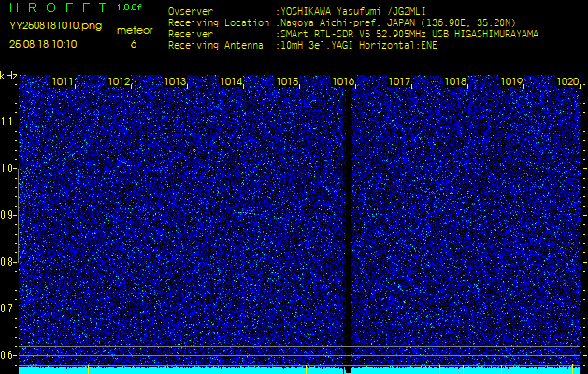Select the Nagoya Aichi-pref. JAPAN location text
The height and width of the screenshot is (374, 588).
(x=396, y=22)
